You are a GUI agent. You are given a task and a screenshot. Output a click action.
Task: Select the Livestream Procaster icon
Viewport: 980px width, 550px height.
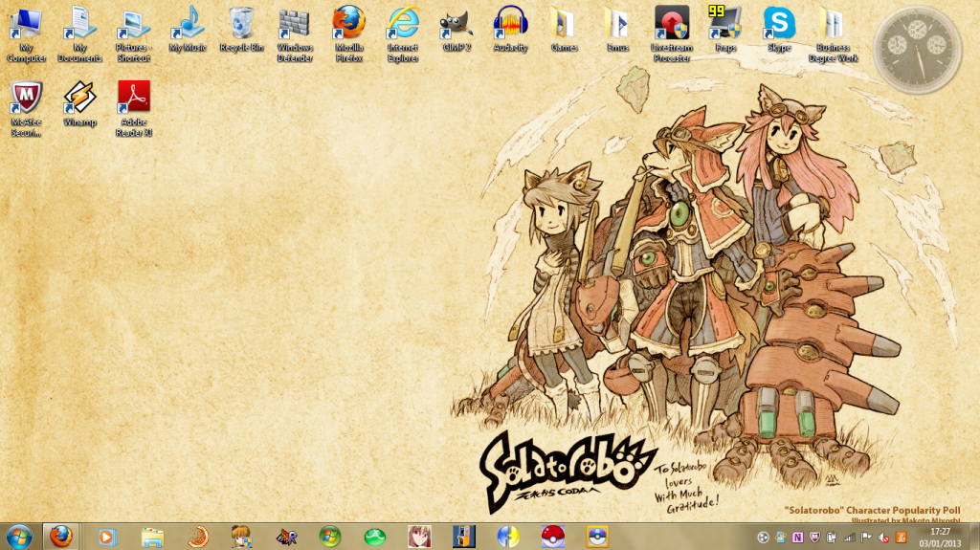(x=672, y=35)
